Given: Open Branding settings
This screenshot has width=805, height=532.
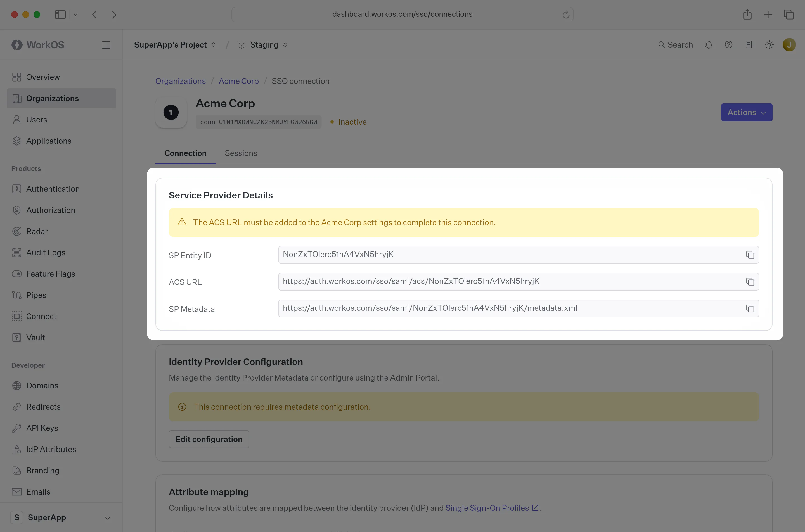Looking at the screenshot, I should 61,471.
